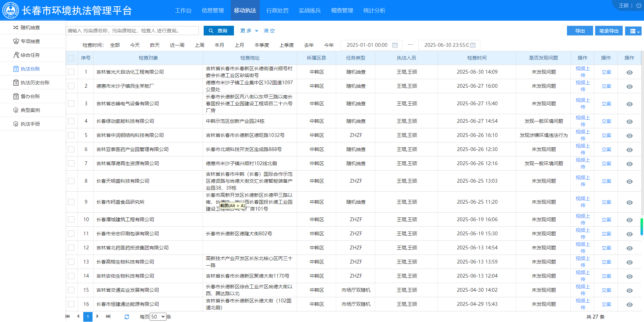Open 执法历史台账 in sidebar
This screenshot has height=322, width=644.
point(35,83)
